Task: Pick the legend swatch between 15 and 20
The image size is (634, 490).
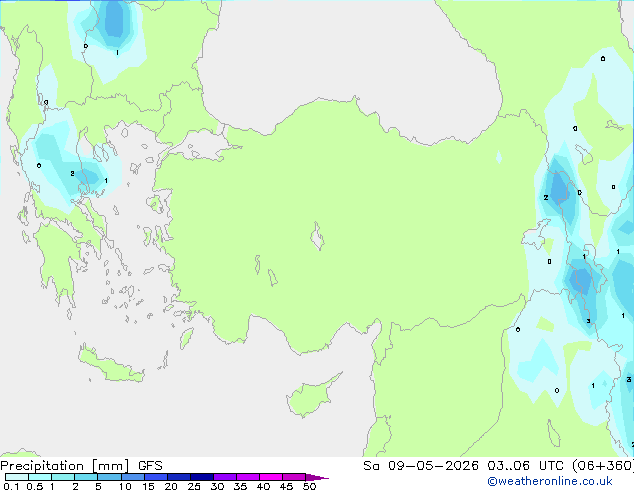Action: pyautogui.click(x=156, y=477)
